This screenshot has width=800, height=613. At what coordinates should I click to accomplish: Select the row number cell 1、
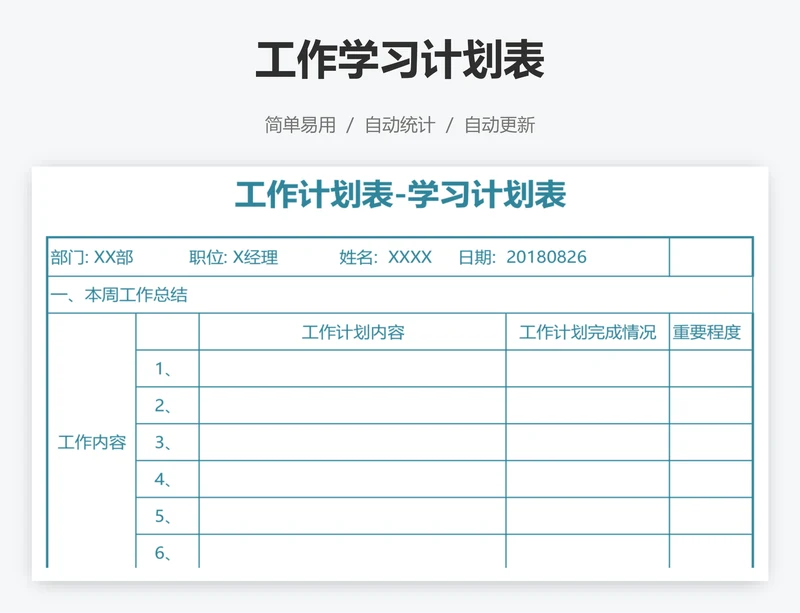click(167, 369)
